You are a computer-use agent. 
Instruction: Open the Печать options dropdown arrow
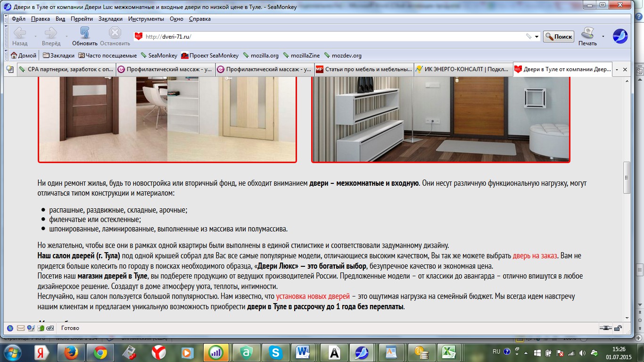tap(603, 36)
